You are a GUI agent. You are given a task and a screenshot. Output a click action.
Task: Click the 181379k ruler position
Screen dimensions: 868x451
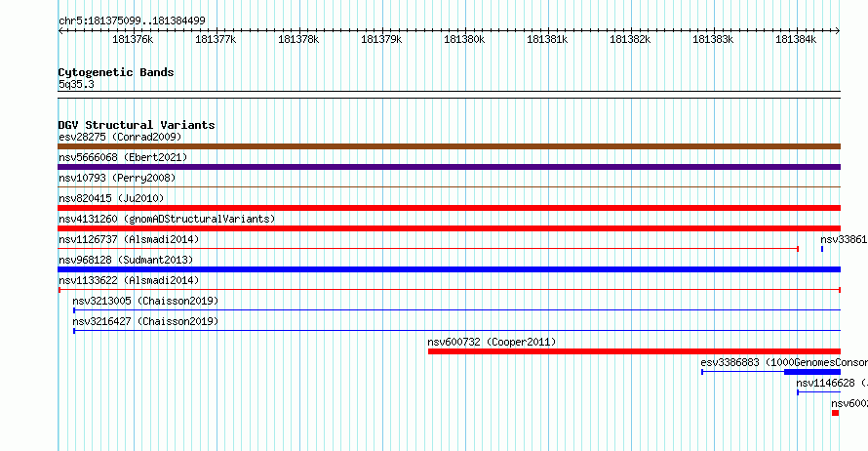[381, 39]
